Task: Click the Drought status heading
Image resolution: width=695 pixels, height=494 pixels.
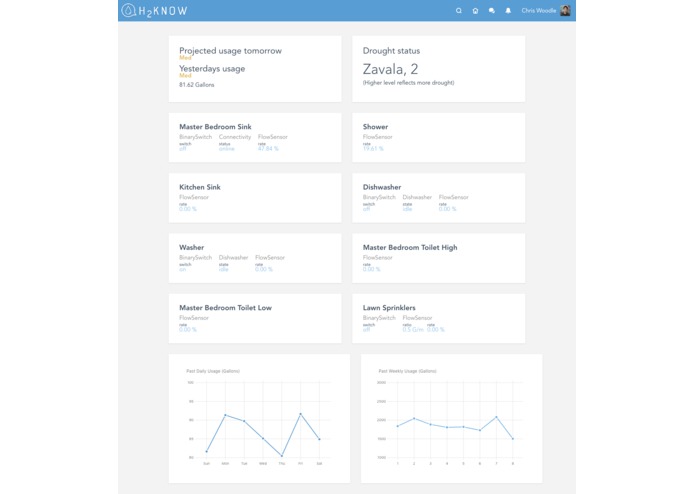Action: pos(391,51)
